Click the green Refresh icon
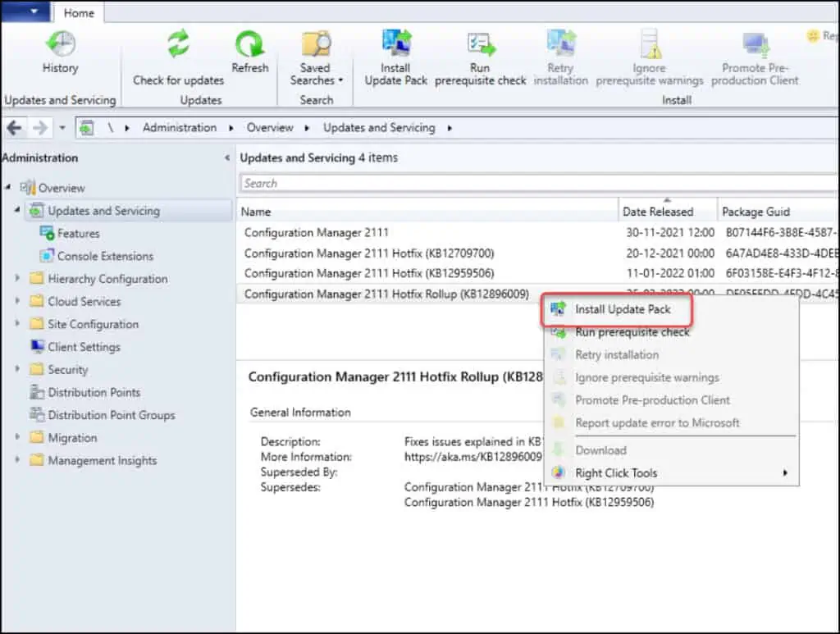The height and width of the screenshot is (634, 840). click(249, 44)
